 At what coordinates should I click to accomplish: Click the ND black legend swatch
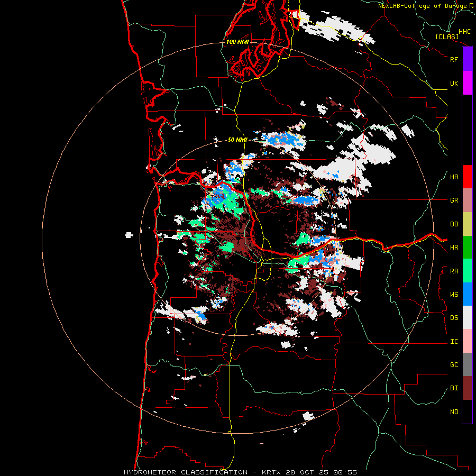tap(467, 411)
